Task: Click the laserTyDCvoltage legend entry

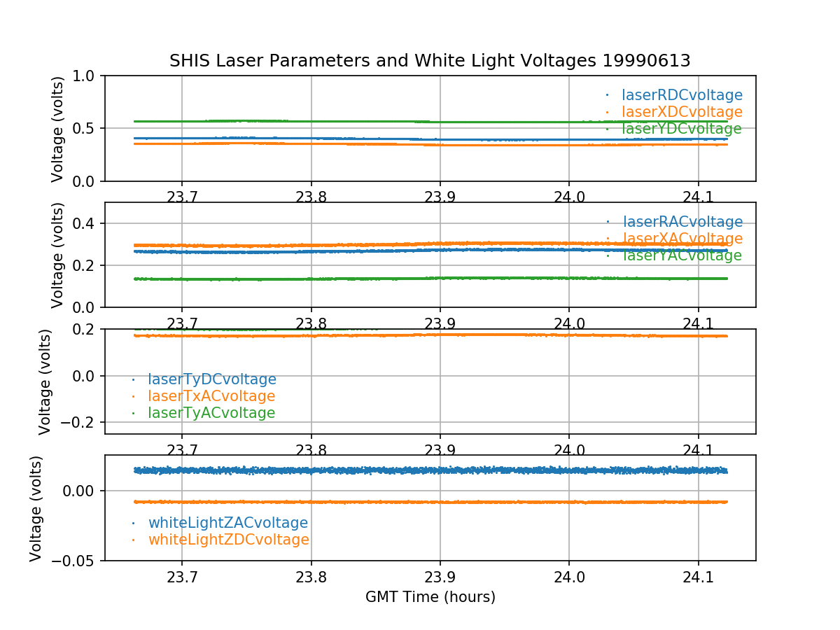Action: pyautogui.click(x=211, y=379)
